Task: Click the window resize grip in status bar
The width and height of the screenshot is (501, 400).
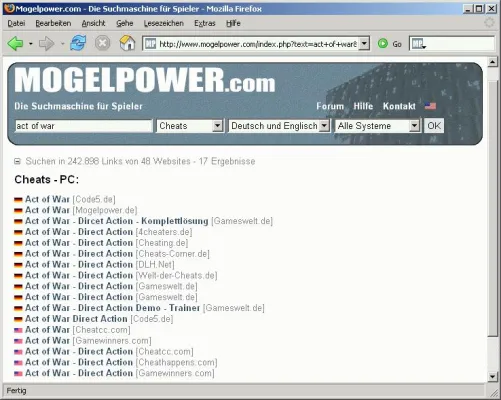Action: point(494,392)
